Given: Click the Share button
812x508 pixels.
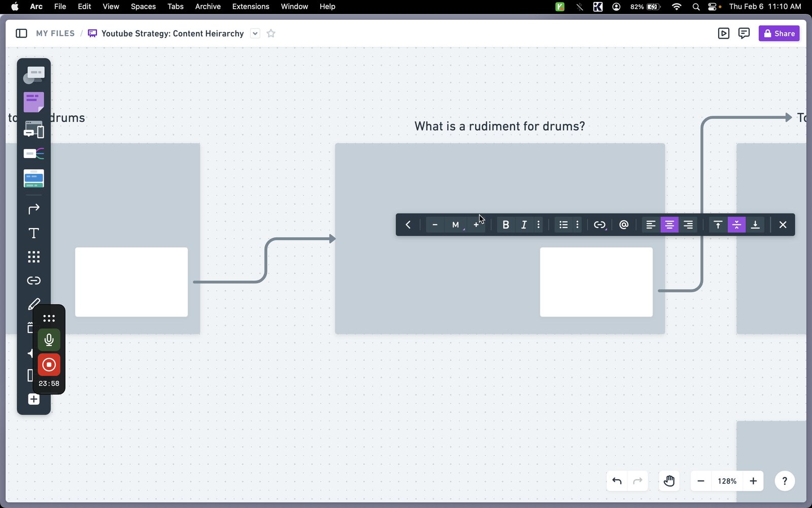Looking at the screenshot, I should [x=779, y=34].
